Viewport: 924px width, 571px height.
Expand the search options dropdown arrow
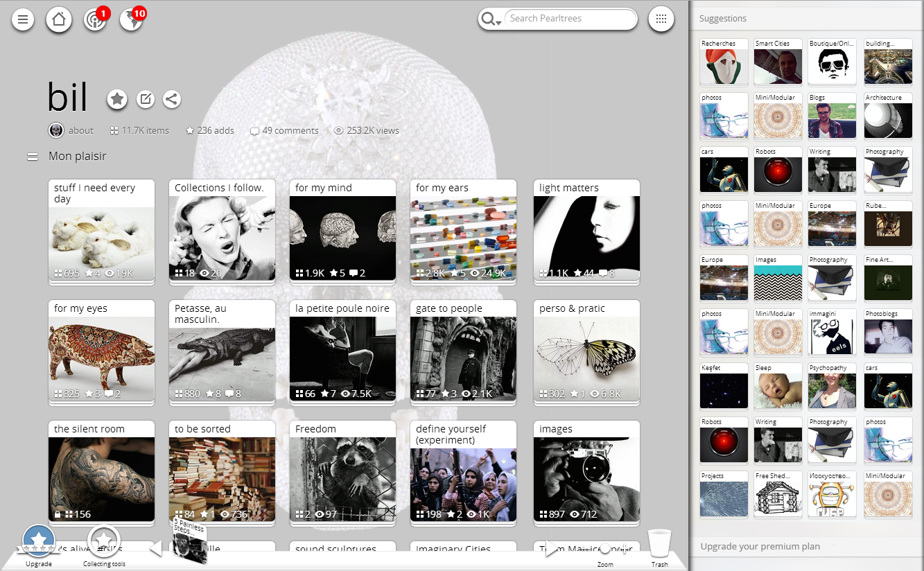tap(498, 23)
